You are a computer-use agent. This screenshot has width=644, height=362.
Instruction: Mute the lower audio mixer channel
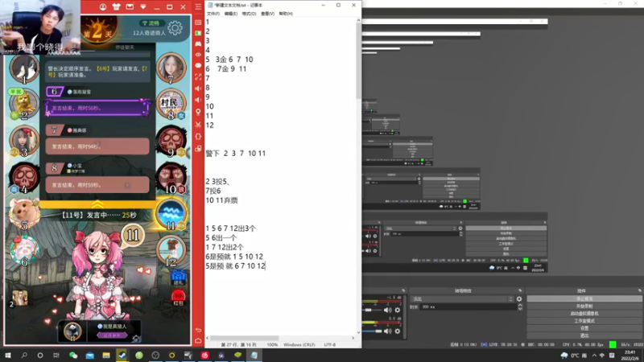click(387, 331)
